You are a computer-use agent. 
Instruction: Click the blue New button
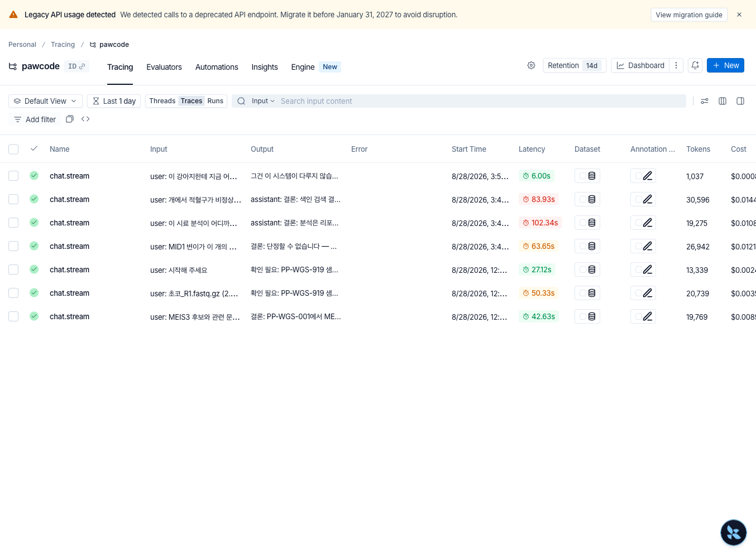[x=725, y=65]
